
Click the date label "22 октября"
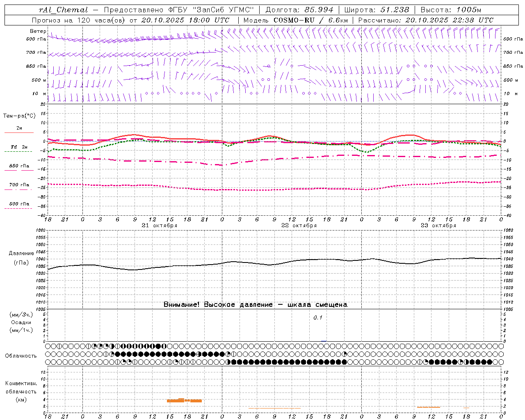click(299, 226)
